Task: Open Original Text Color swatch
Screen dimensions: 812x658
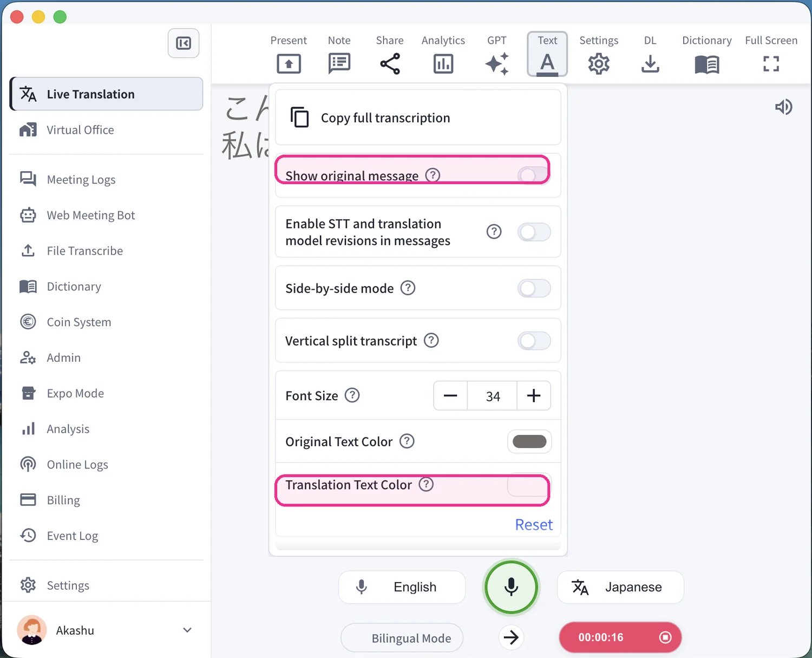Action: point(529,441)
